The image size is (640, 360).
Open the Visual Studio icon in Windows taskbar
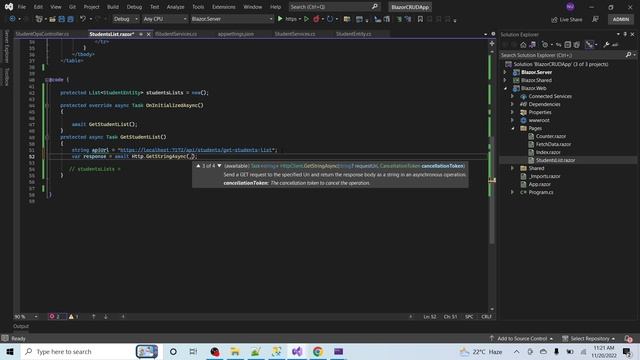click(x=297, y=351)
